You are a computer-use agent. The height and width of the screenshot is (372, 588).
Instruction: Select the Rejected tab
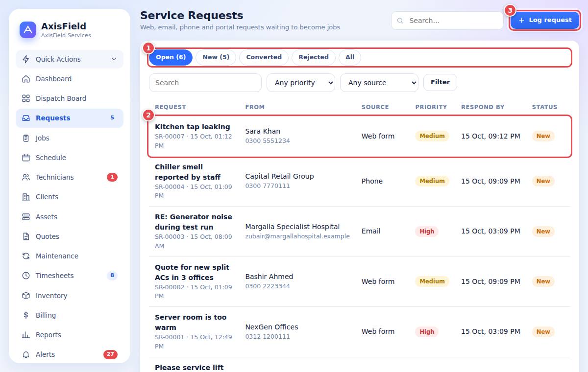[x=314, y=57]
